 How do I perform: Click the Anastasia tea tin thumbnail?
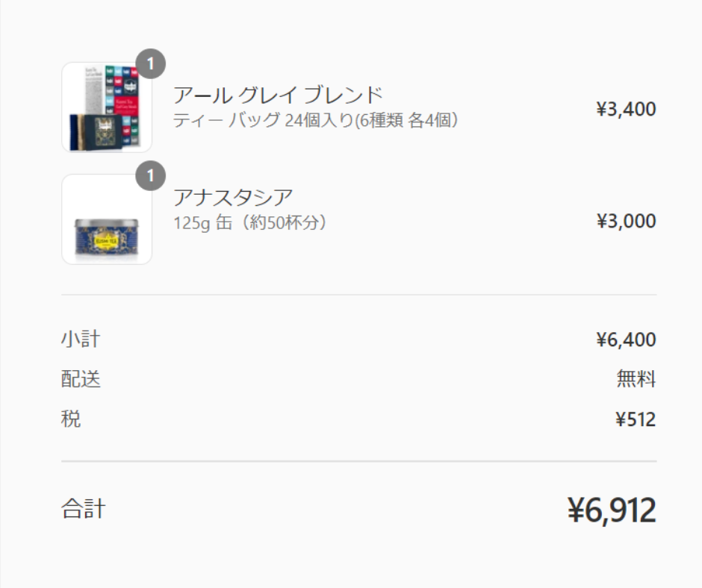[107, 219]
